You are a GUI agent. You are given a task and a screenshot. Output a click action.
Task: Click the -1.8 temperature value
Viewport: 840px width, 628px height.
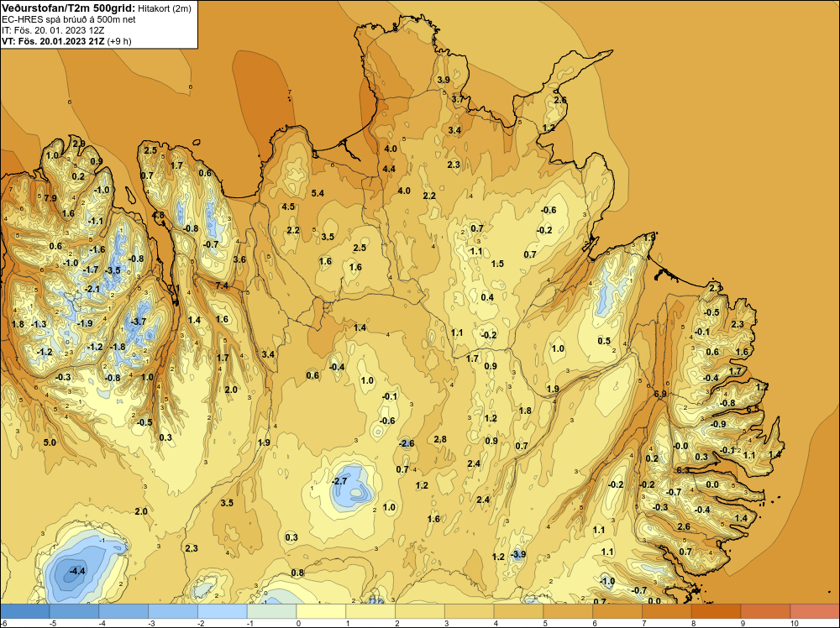[118, 348]
